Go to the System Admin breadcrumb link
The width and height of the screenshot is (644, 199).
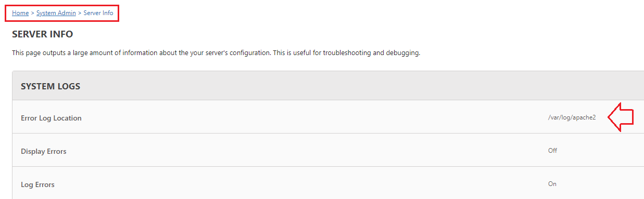coord(56,13)
